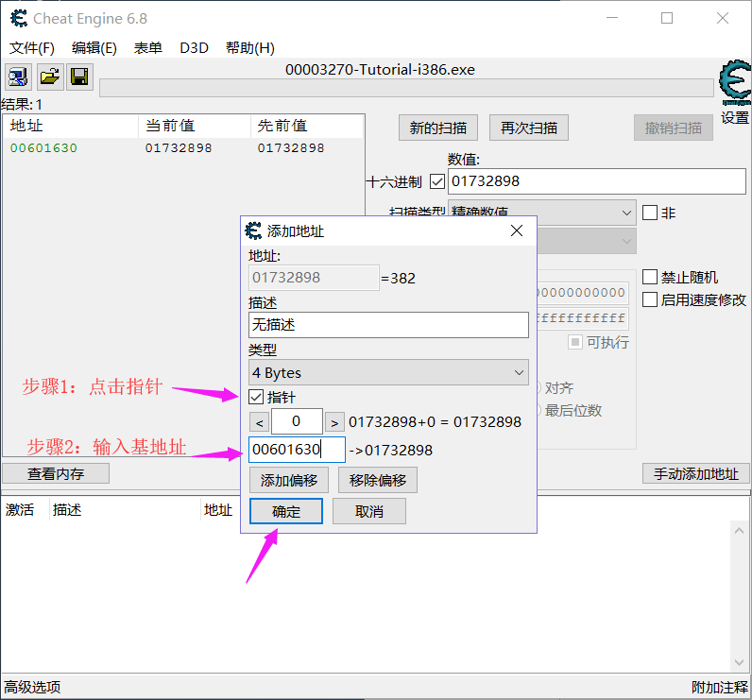Expand the 扫描类型 scan type dropdown
The width and height of the screenshot is (752, 700).
pos(541,213)
